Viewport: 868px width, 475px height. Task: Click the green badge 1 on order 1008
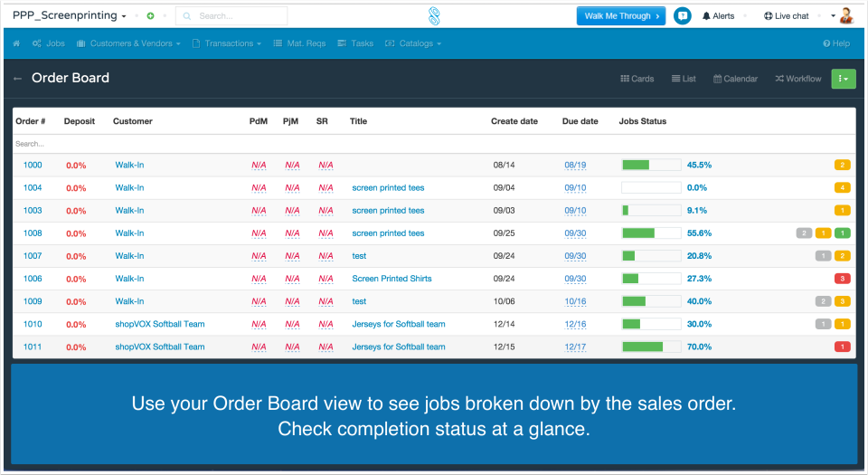pyautogui.click(x=842, y=233)
